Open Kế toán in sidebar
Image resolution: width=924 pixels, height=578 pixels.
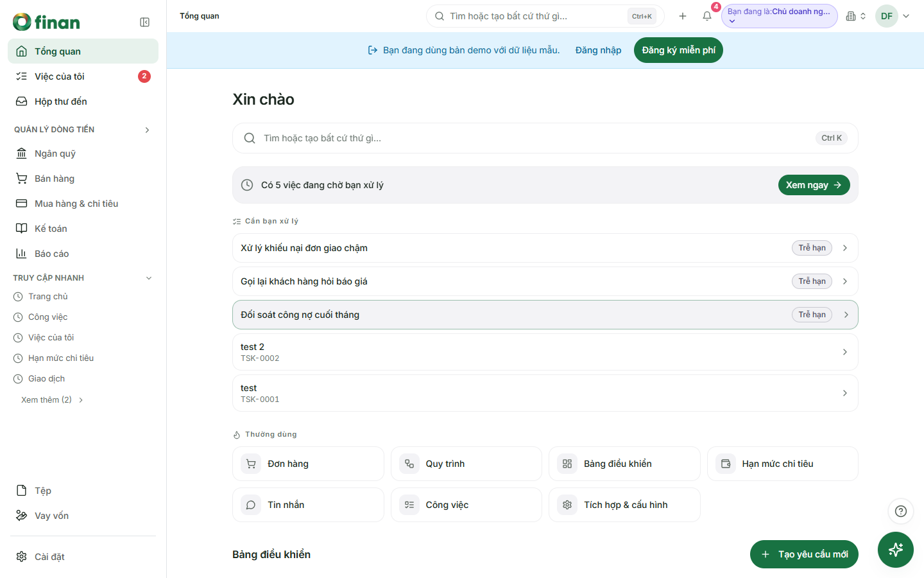pyautogui.click(x=83, y=229)
